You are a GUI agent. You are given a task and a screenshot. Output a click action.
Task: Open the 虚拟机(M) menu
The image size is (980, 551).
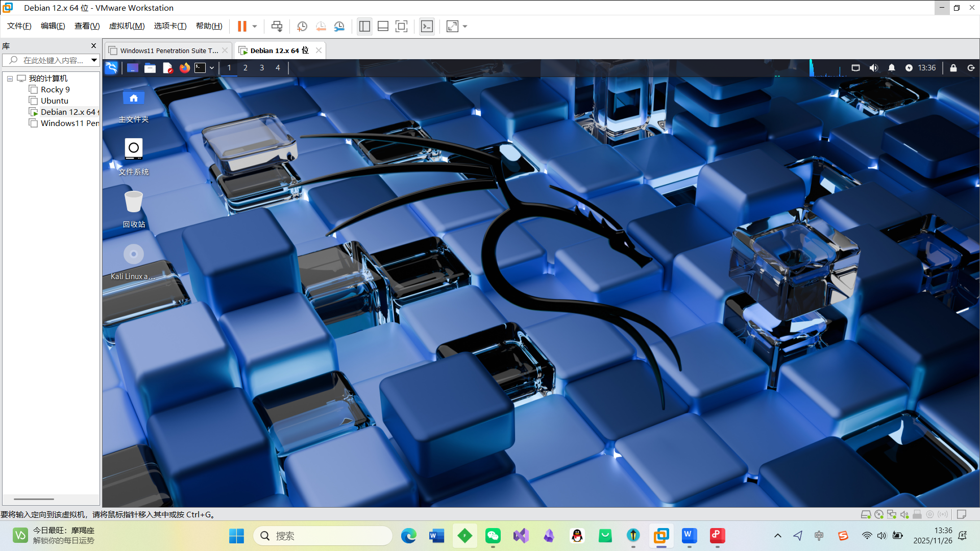point(127,26)
